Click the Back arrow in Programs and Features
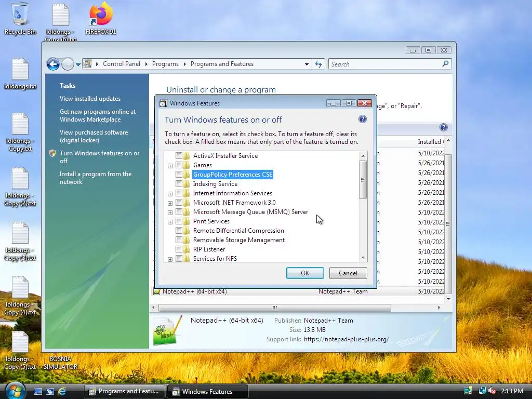The height and width of the screenshot is (399, 532). tap(53, 64)
